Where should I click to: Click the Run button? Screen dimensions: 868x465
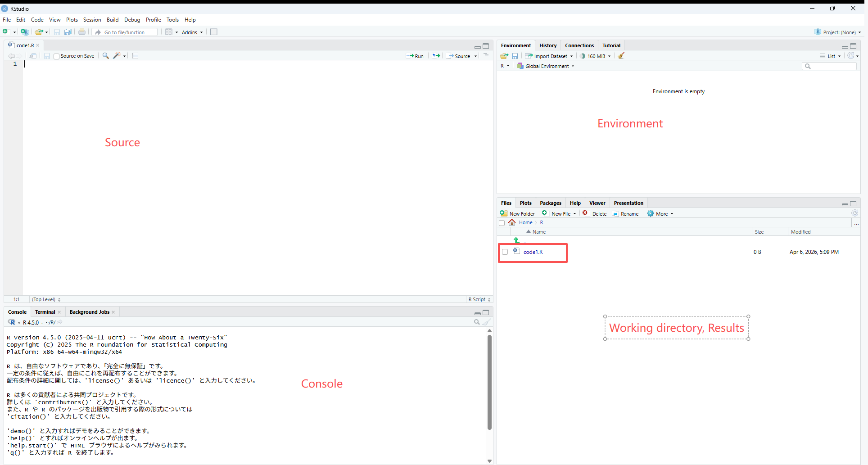click(x=415, y=56)
